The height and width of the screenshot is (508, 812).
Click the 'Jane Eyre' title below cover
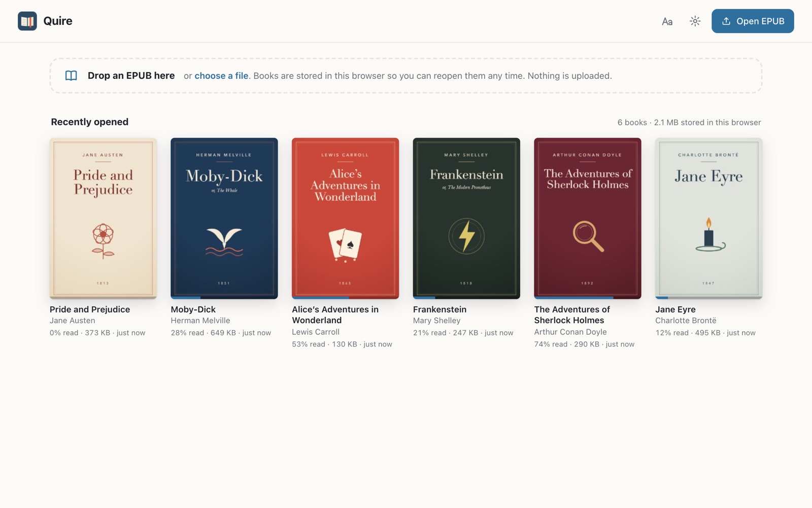coord(675,309)
